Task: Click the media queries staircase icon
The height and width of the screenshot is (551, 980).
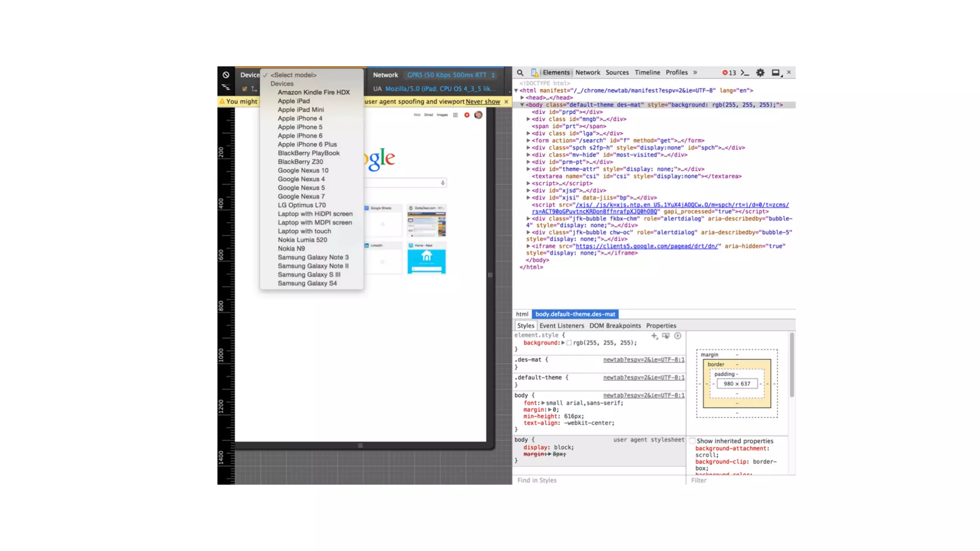Action: (226, 88)
